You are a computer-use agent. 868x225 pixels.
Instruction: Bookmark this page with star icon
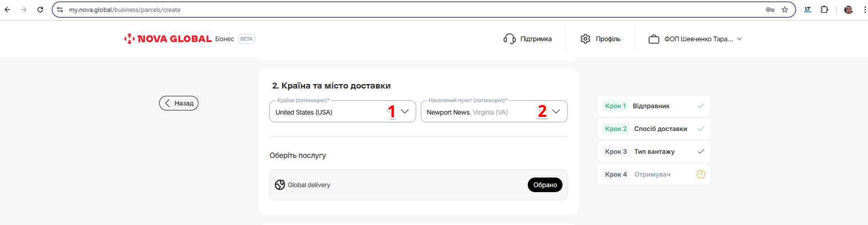click(785, 10)
